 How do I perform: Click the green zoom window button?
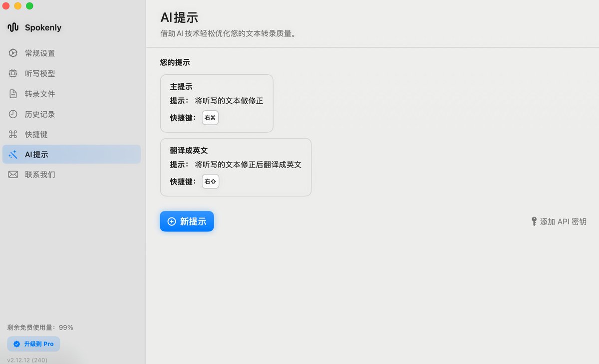pos(29,6)
